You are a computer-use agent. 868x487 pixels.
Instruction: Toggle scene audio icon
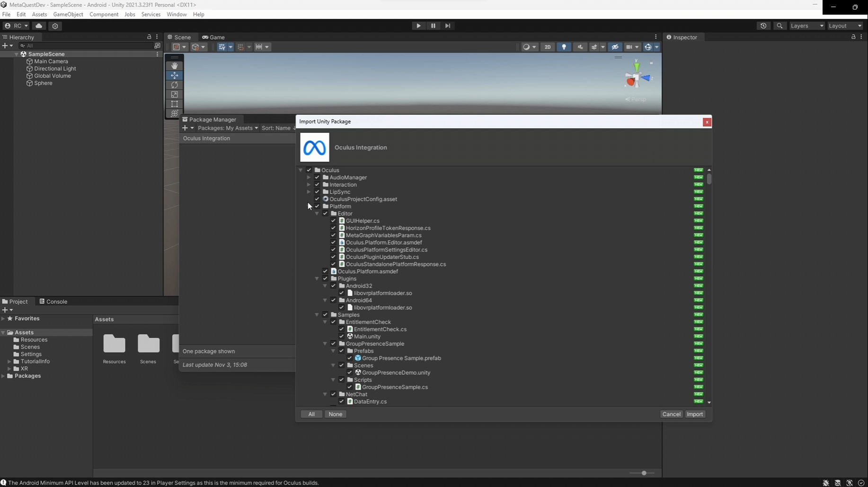pos(580,47)
